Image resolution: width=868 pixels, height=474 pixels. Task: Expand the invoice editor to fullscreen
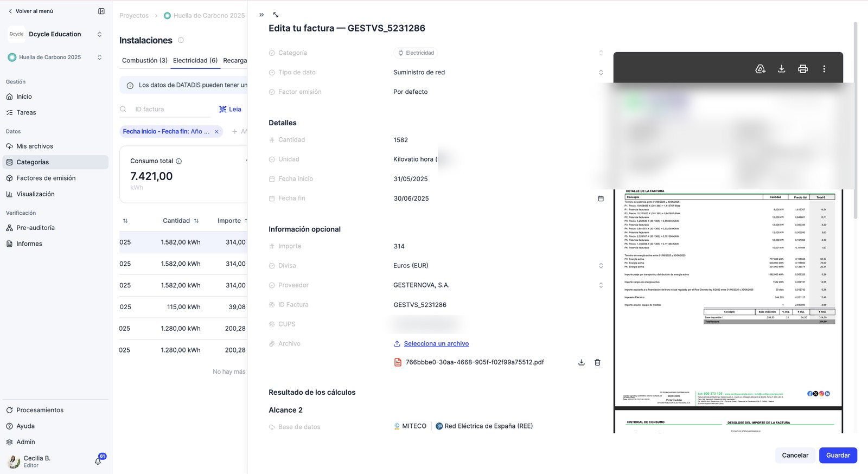[x=276, y=15]
